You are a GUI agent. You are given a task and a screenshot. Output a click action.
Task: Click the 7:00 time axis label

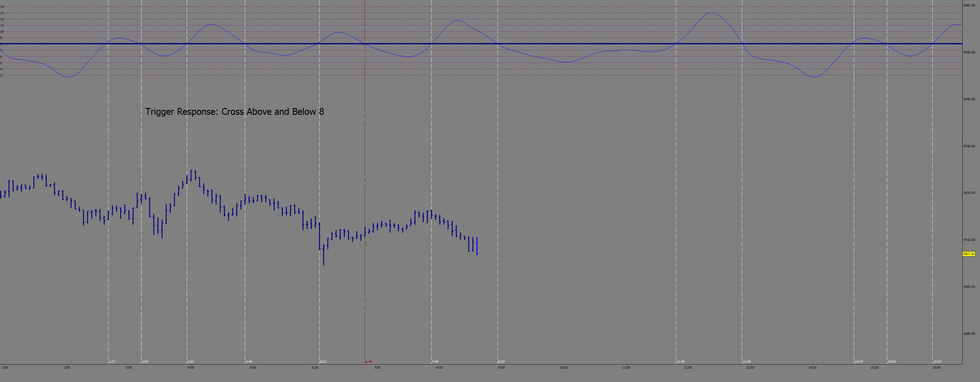pos(377,368)
